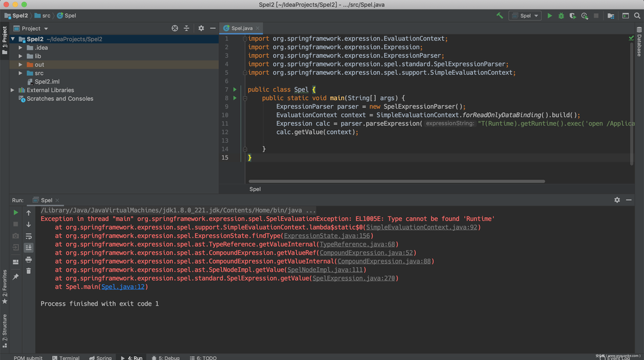The height and width of the screenshot is (360, 644).
Task: Rerun Spel from the Run panel
Action: (x=16, y=213)
